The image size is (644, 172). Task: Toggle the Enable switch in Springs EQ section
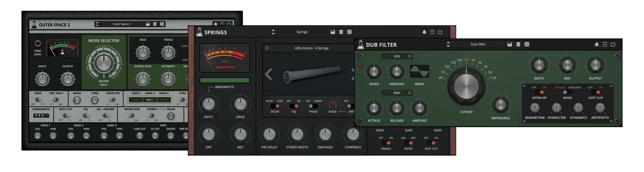tap(386, 143)
